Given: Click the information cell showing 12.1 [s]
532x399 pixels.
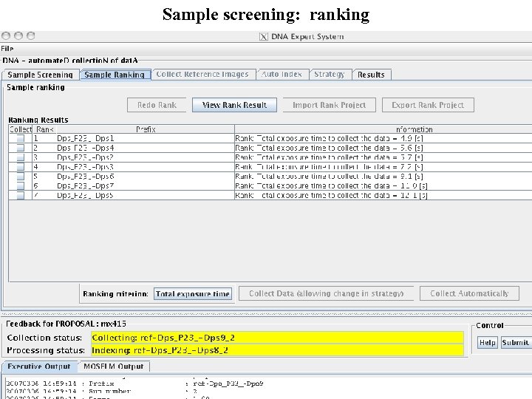Looking at the screenshot, I should [383, 195].
